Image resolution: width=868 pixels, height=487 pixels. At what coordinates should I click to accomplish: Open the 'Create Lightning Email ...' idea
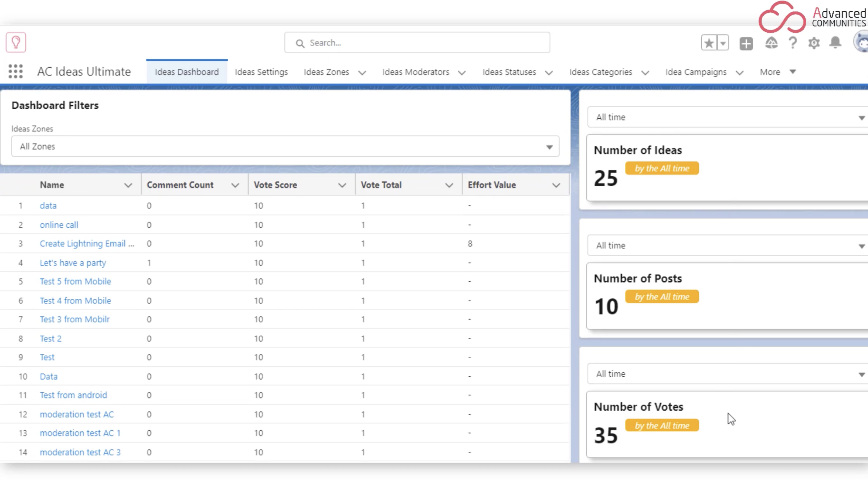point(87,243)
